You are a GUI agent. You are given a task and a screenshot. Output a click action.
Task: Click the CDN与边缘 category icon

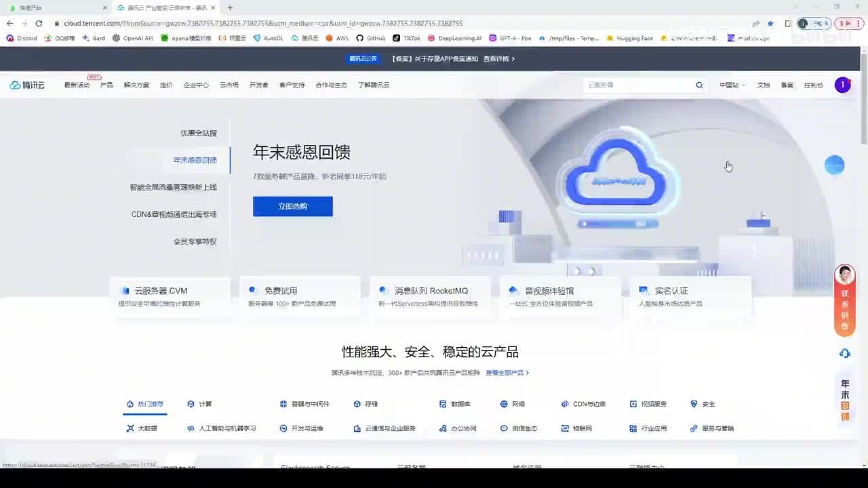[x=565, y=404]
